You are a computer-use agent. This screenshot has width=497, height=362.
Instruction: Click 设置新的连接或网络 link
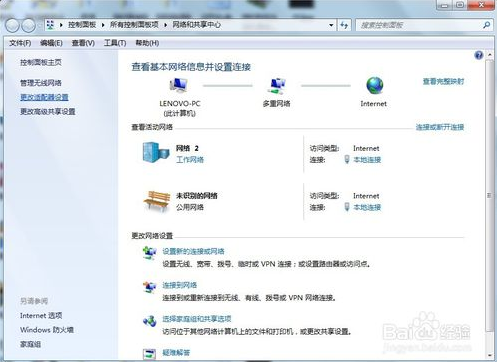(x=193, y=251)
